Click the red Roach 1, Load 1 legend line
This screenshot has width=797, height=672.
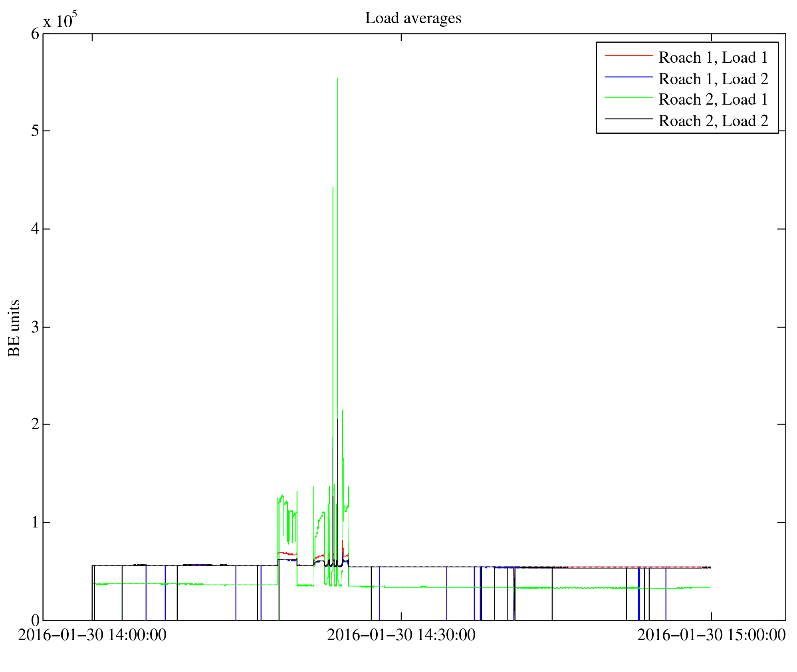coord(628,56)
